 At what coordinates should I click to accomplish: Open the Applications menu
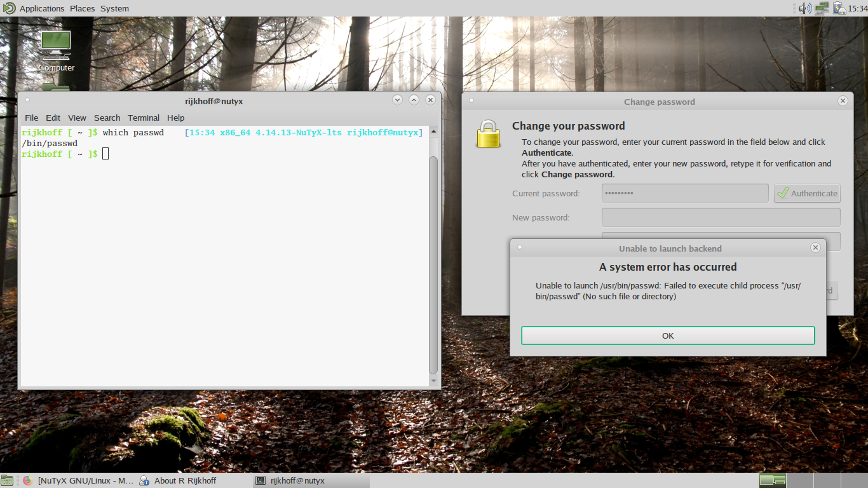coord(42,8)
